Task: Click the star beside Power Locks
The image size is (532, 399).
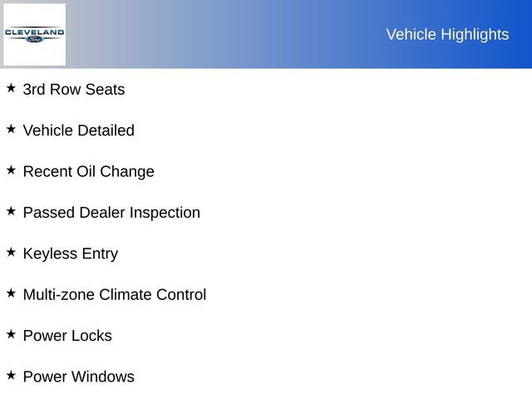Action: click(x=11, y=334)
